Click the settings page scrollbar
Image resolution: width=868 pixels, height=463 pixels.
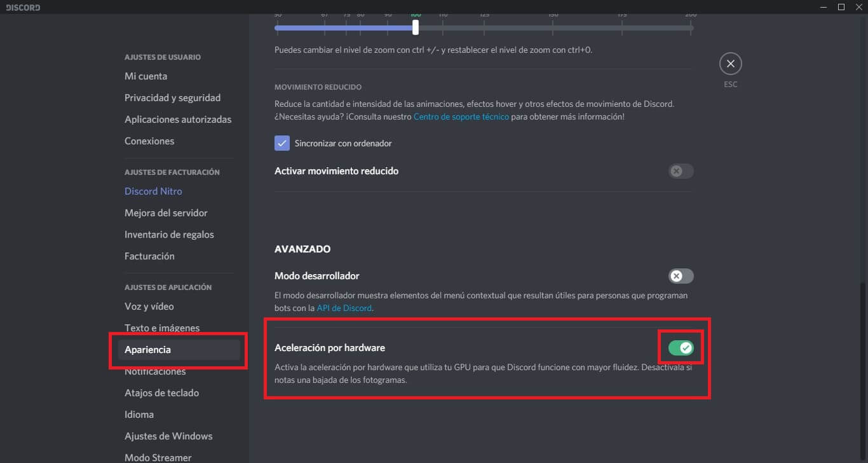pos(862,372)
